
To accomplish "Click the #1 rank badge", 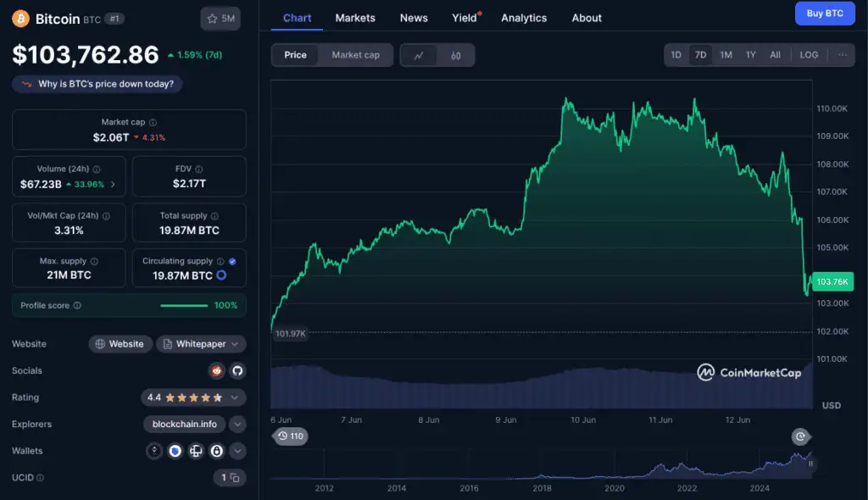I will coord(114,19).
